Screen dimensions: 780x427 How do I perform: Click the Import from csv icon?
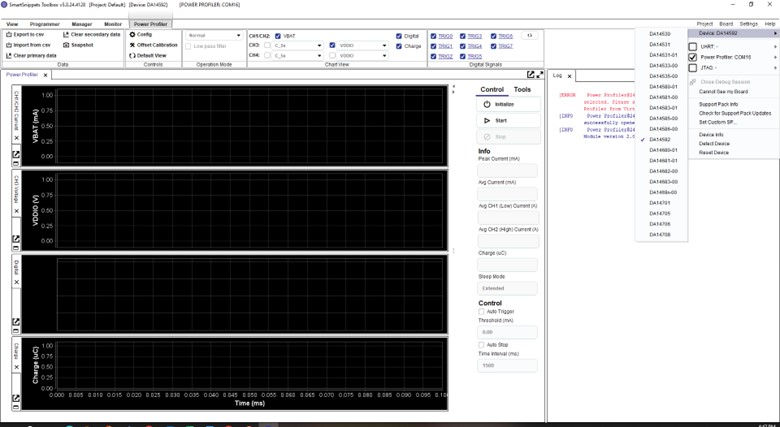9,45
